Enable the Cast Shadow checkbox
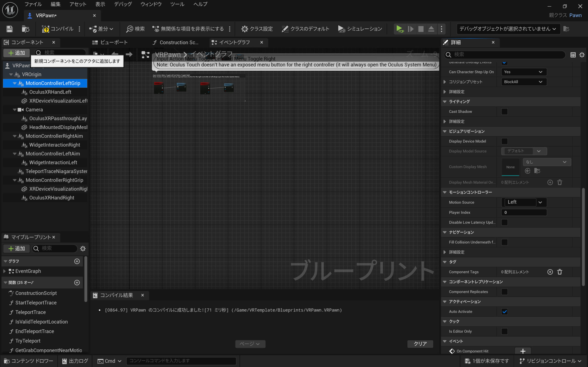This screenshot has width=588, height=367. pos(504,111)
